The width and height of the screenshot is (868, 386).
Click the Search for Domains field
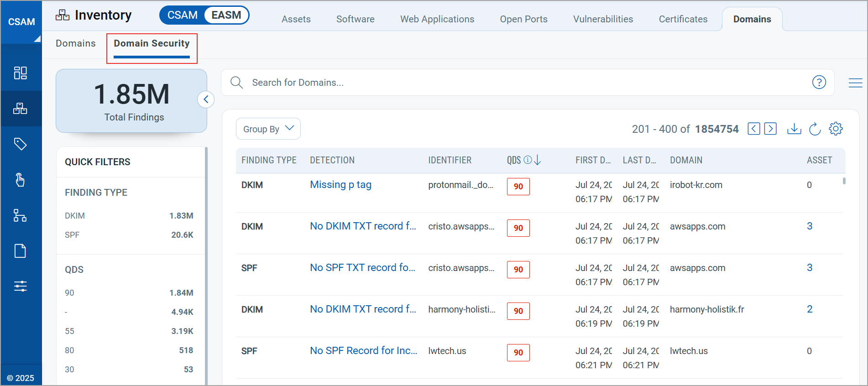click(528, 83)
